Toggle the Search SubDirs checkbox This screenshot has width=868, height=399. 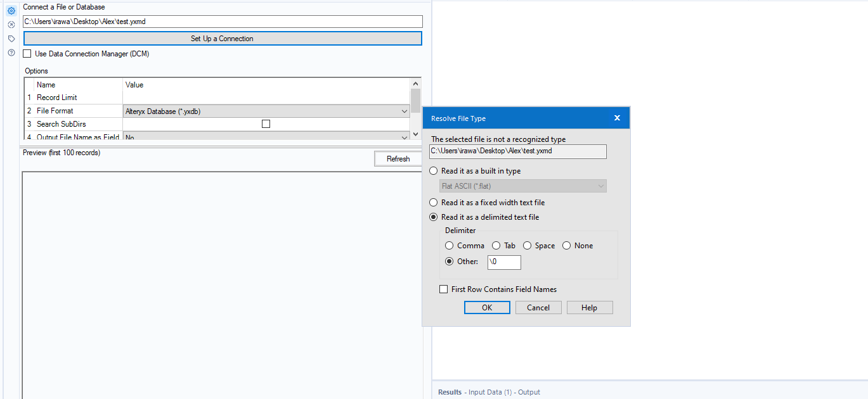pyautogui.click(x=265, y=123)
